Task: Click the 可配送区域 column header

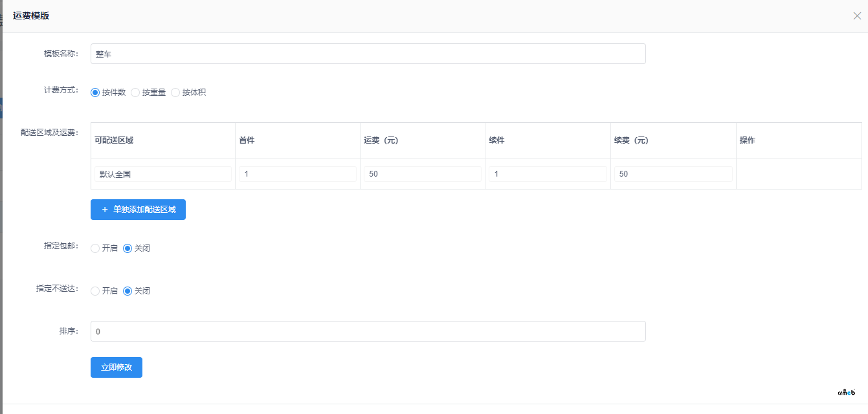Action: click(114, 140)
